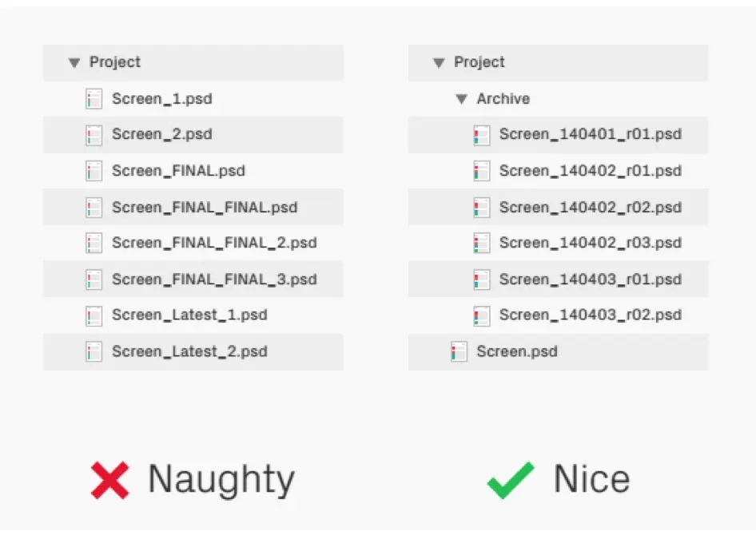
Task: Select the Screen_2.psd file row
Action: [193, 135]
